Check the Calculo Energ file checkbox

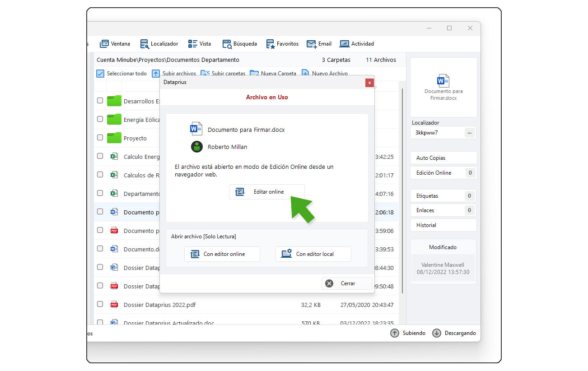pyautogui.click(x=100, y=156)
